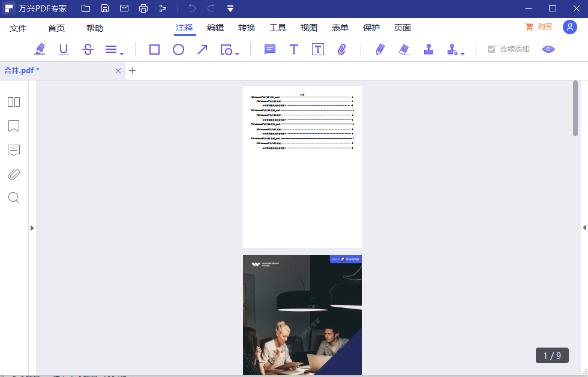Select the rectangle shape tool
The width and height of the screenshot is (588, 377).
(x=154, y=49)
